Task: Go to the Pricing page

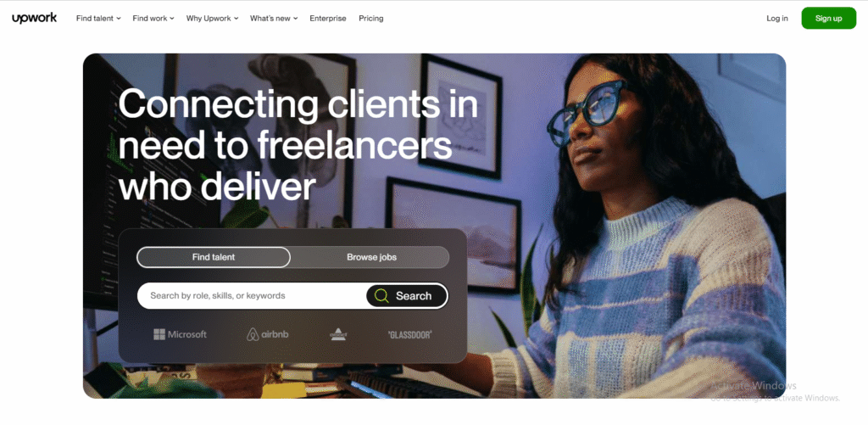Action: tap(371, 19)
